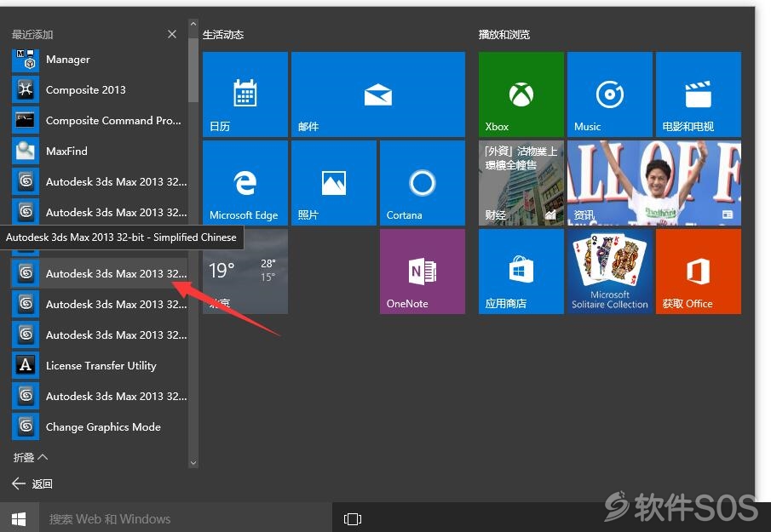Launch MaxFind from the recently added list
The height and width of the screenshot is (532, 771).
pyautogui.click(x=99, y=152)
